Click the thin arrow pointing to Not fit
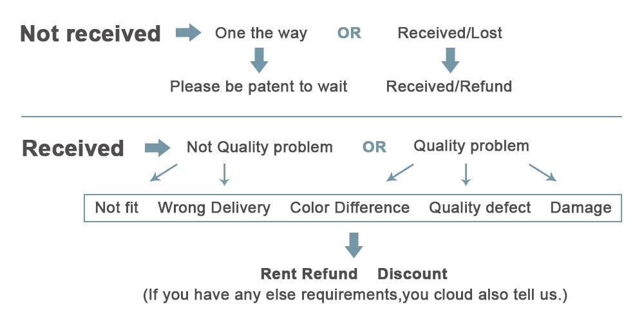This screenshot has width=644, height=326. pos(164,173)
